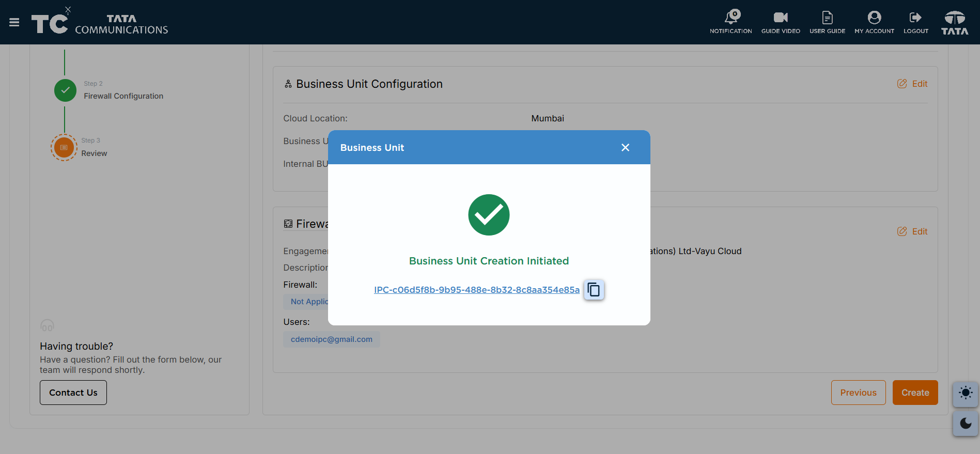This screenshot has width=980, height=454.
Task: Select Step 3 Review step icon
Action: point(64,148)
